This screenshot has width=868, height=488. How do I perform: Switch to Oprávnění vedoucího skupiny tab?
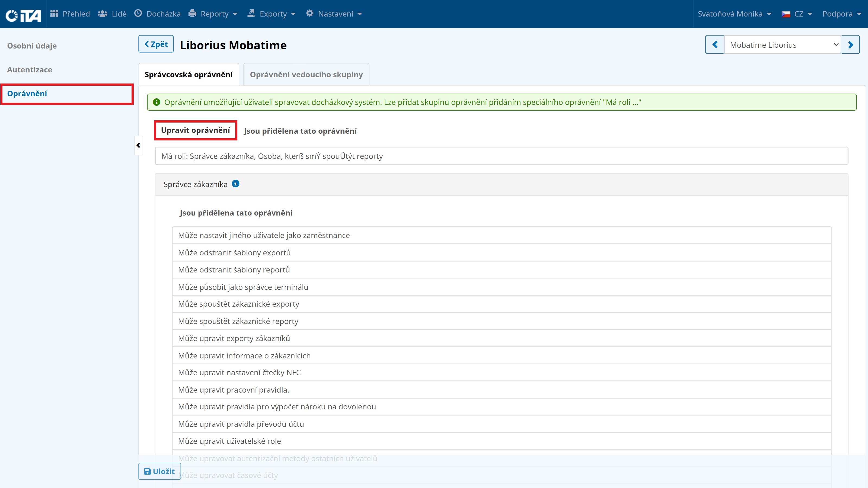pos(306,75)
